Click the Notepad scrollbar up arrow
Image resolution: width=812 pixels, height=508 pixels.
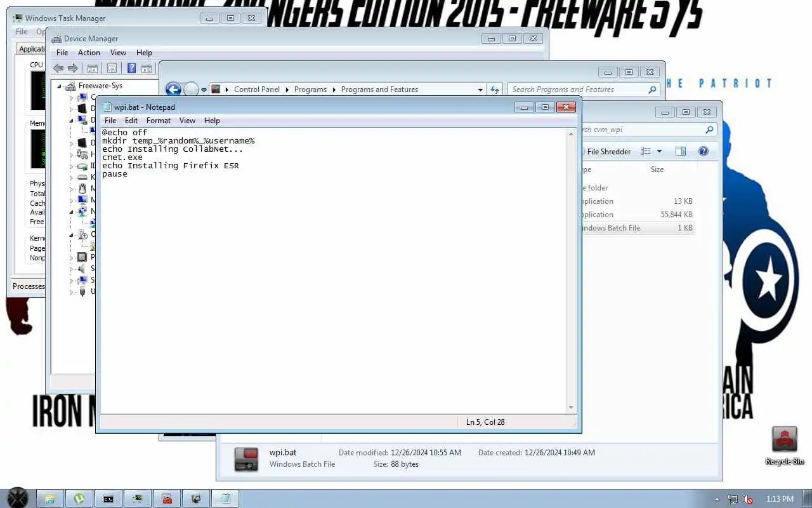571,134
